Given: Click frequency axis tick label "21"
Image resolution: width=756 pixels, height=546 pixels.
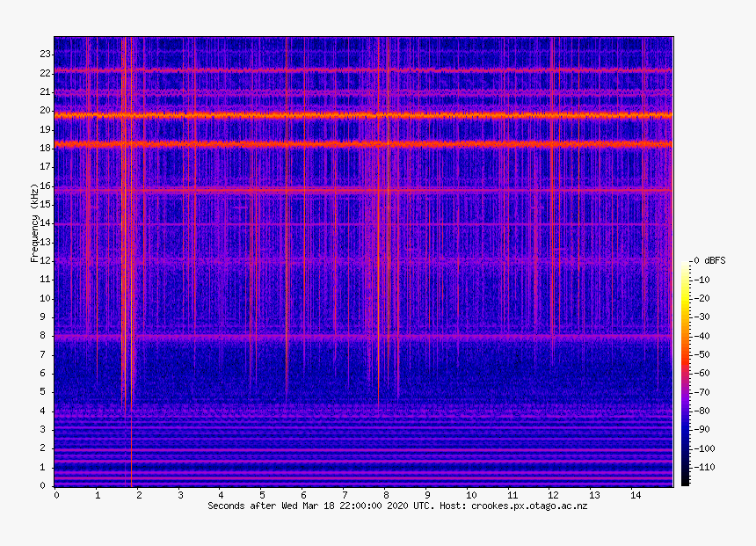Looking at the screenshot, I should click(46, 91).
